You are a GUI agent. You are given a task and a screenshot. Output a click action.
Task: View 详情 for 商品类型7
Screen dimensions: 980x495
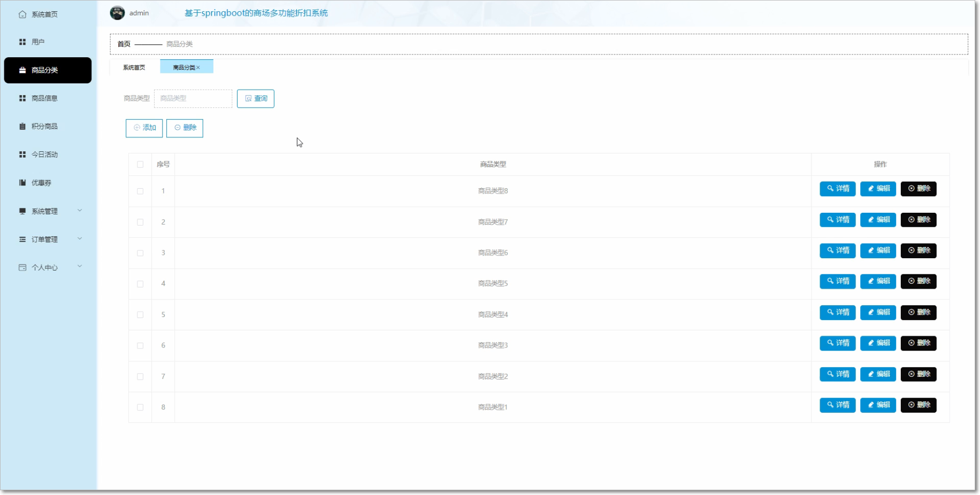pyautogui.click(x=838, y=220)
